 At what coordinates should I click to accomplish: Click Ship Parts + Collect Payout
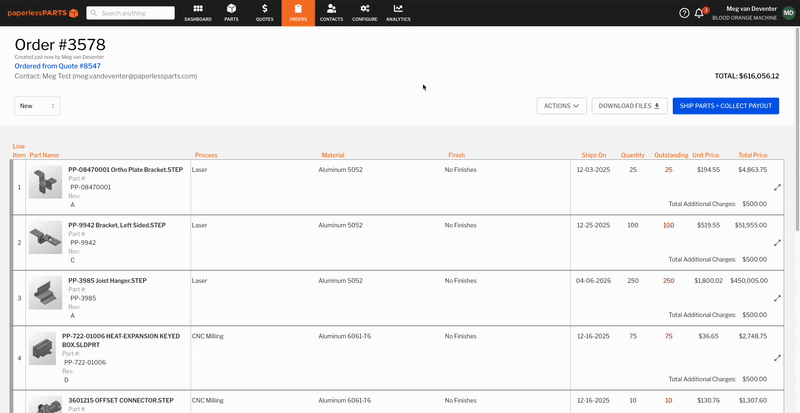(725, 105)
